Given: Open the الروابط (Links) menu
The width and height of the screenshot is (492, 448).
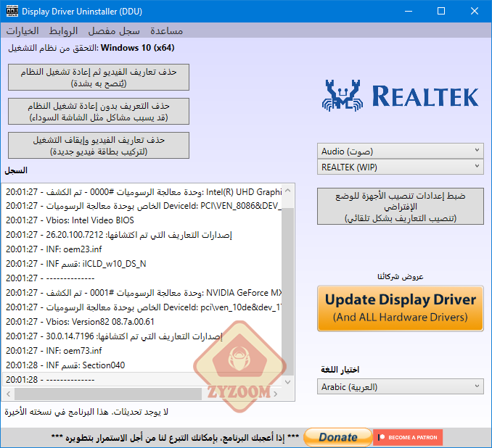Looking at the screenshot, I should (x=63, y=30).
